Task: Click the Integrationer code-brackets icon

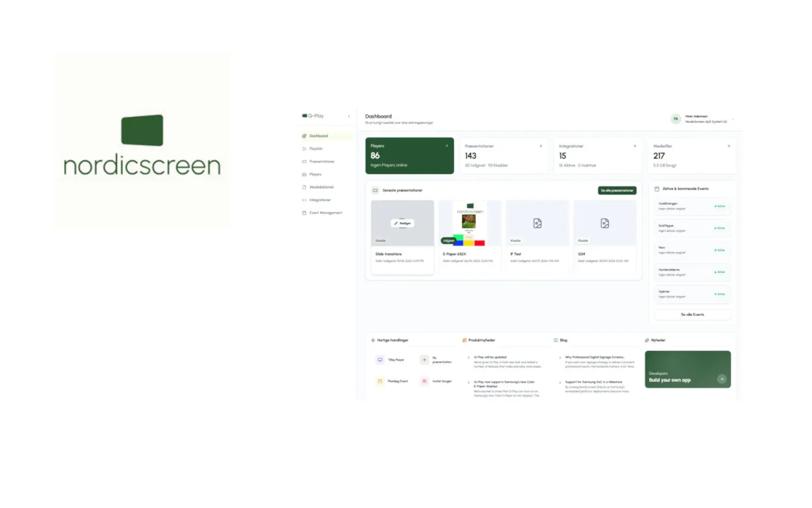Action: (304, 200)
